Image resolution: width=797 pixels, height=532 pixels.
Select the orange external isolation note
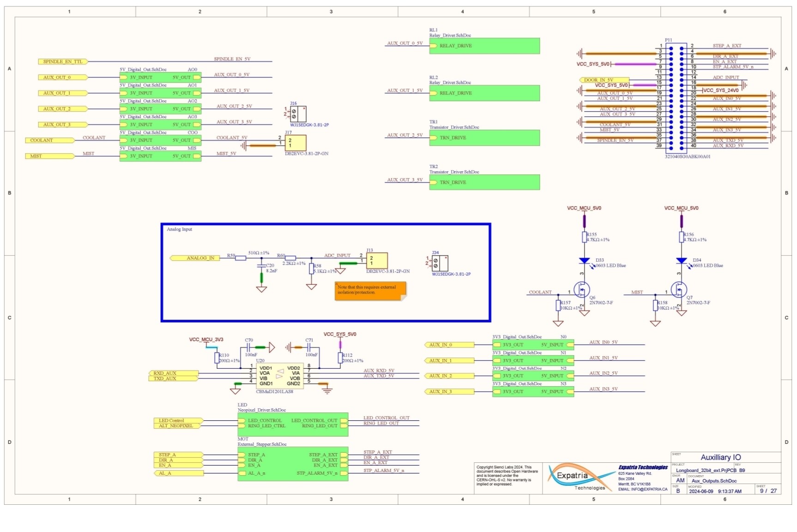370,291
